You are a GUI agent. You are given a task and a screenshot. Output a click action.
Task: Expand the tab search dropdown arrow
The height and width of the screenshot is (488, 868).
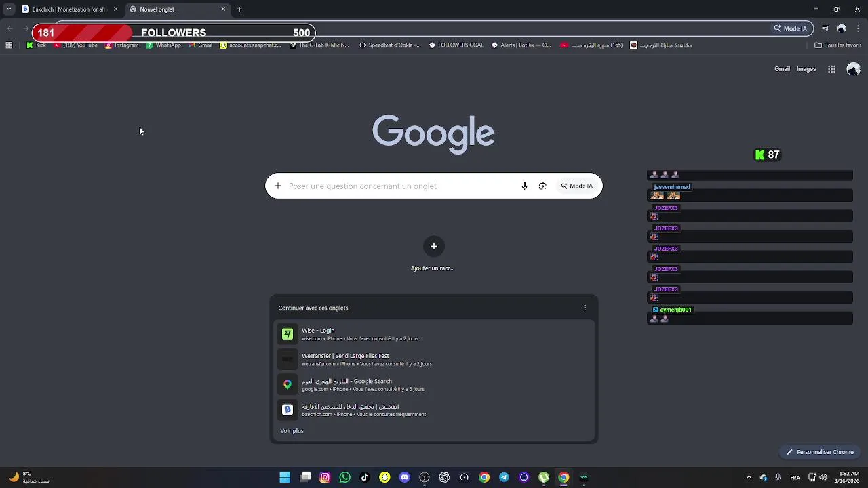pyautogui.click(x=9, y=9)
